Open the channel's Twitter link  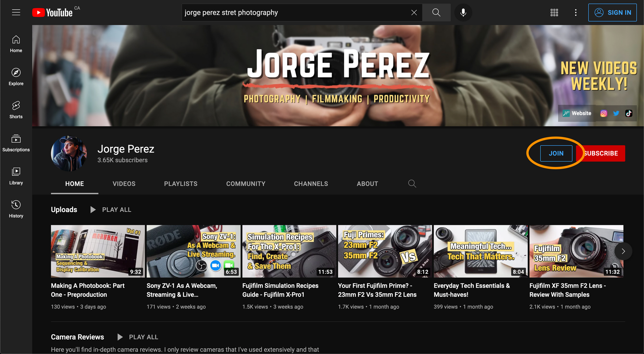point(616,113)
